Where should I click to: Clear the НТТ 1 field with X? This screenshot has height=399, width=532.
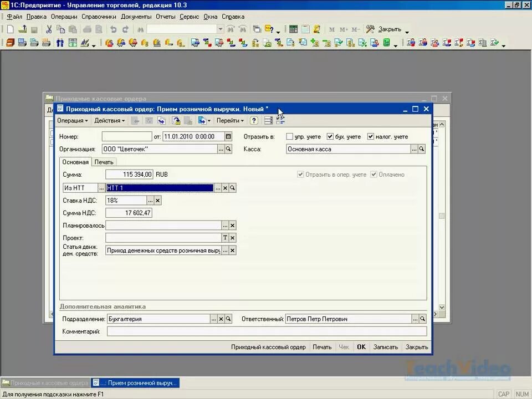click(225, 188)
